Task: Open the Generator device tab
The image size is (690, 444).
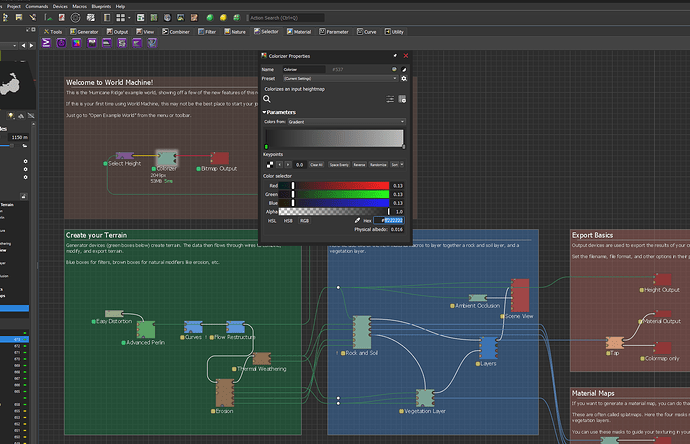Action: [82, 32]
